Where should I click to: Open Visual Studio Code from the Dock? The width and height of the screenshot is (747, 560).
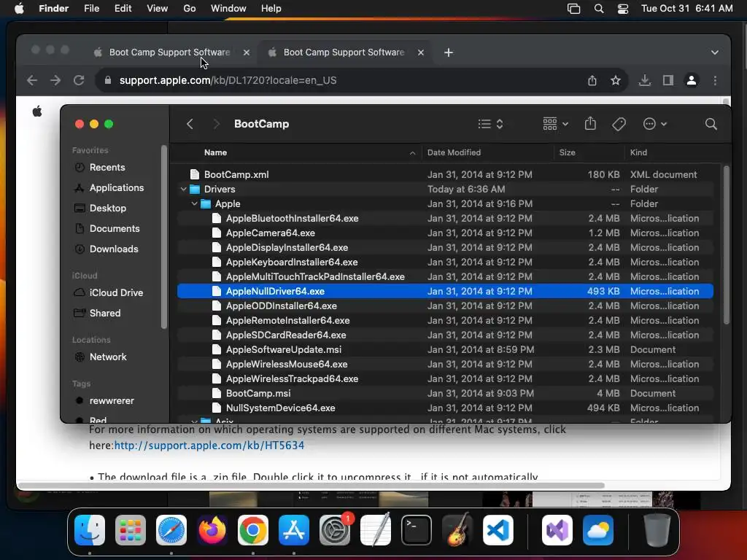pyautogui.click(x=498, y=530)
